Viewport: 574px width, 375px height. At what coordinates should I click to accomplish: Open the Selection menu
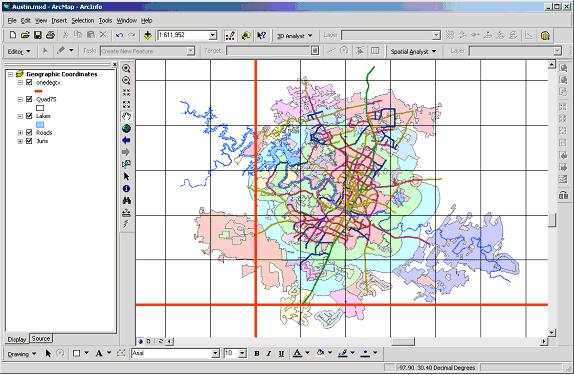[x=83, y=21]
